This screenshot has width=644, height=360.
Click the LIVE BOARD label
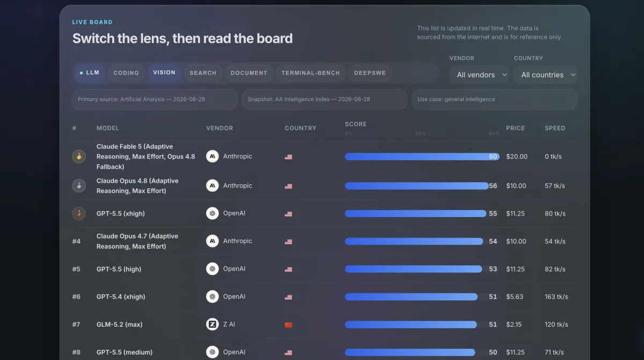[92, 23]
